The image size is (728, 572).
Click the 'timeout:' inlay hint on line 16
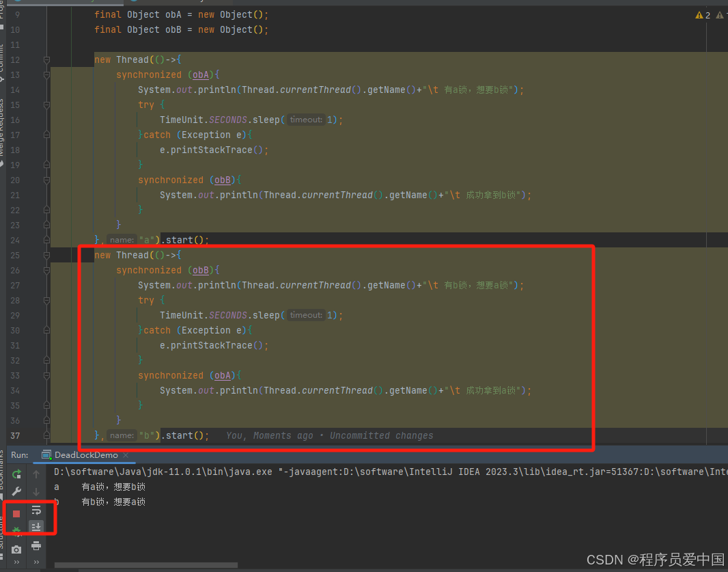tap(305, 120)
